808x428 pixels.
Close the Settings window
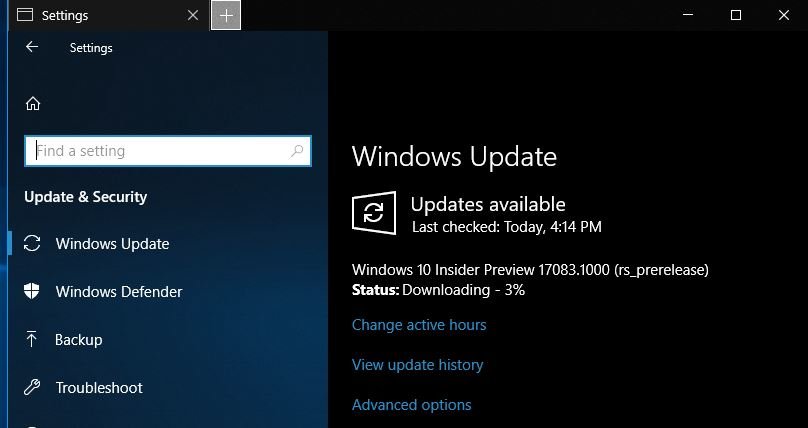784,15
